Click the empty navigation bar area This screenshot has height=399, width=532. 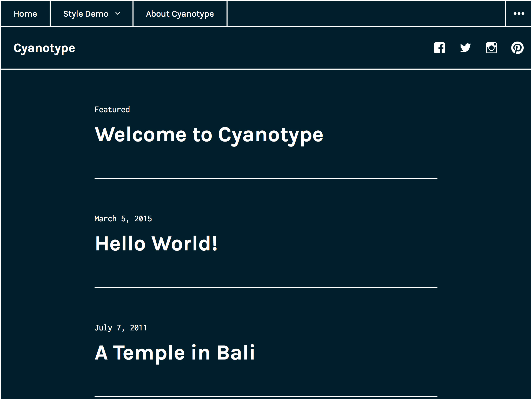pyautogui.click(x=366, y=14)
